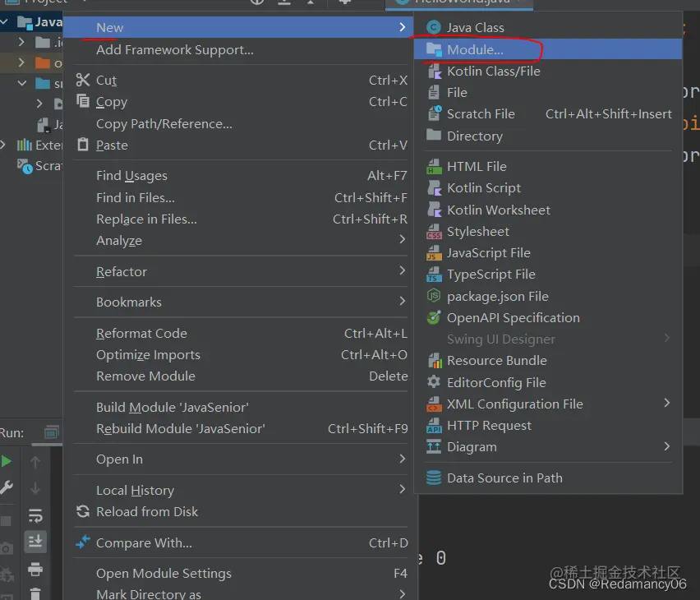This screenshot has height=600, width=700.
Task: Toggle scroll to end in Run panel
Action: pos(35,542)
